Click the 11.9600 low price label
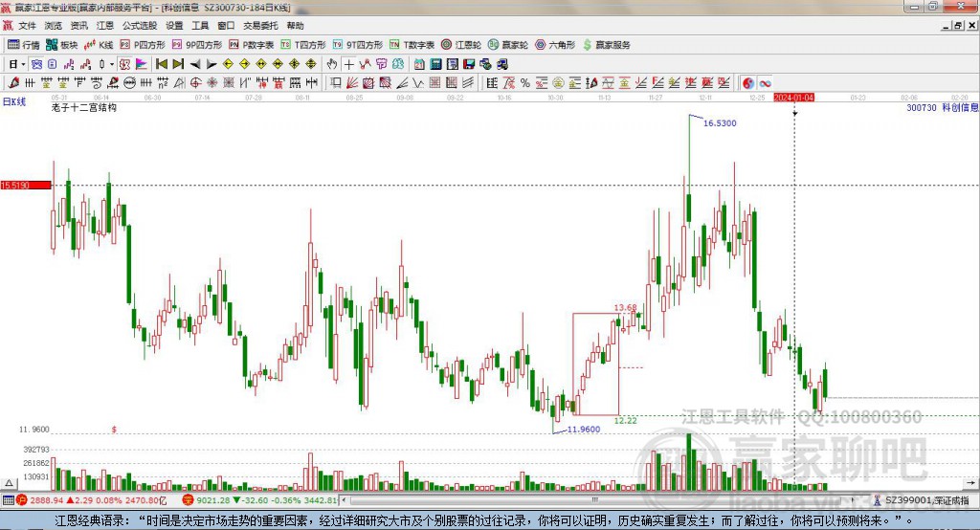The image size is (980, 530). click(x=583, y=430)
